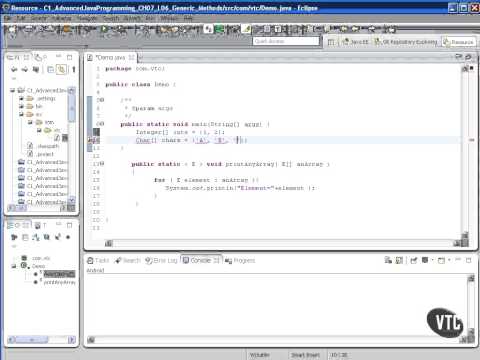Click the Pin Console icon
Viewport: 480px width, 360px height.
pos(414,260)
